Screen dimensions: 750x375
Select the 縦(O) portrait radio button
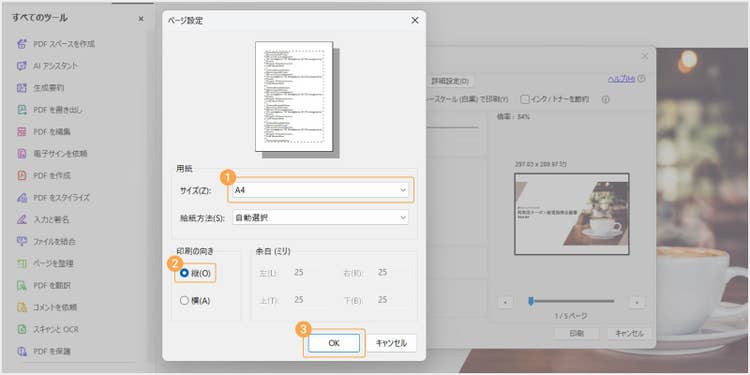tap(184, 273)
